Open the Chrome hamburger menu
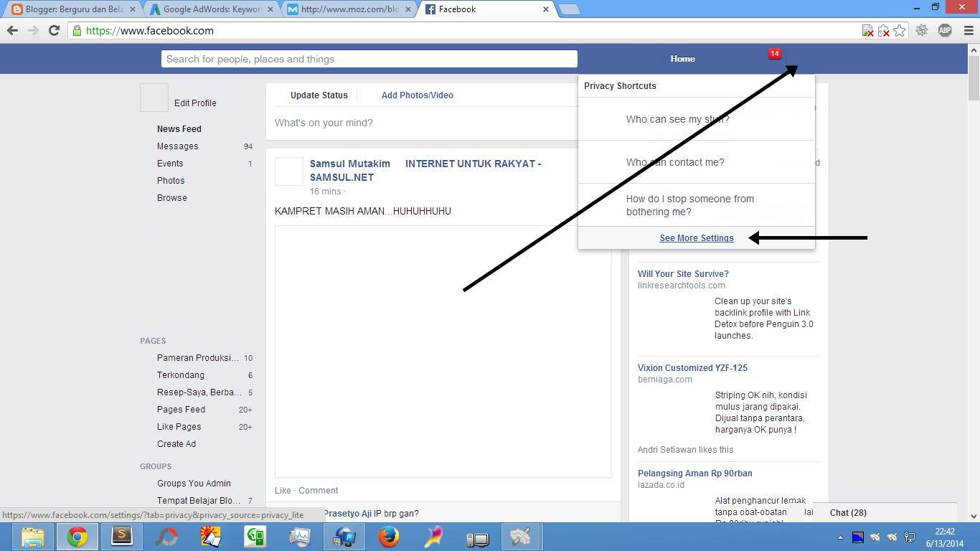Image resolution: width=980 pixels, height=551 pixels. click(969, 30)
